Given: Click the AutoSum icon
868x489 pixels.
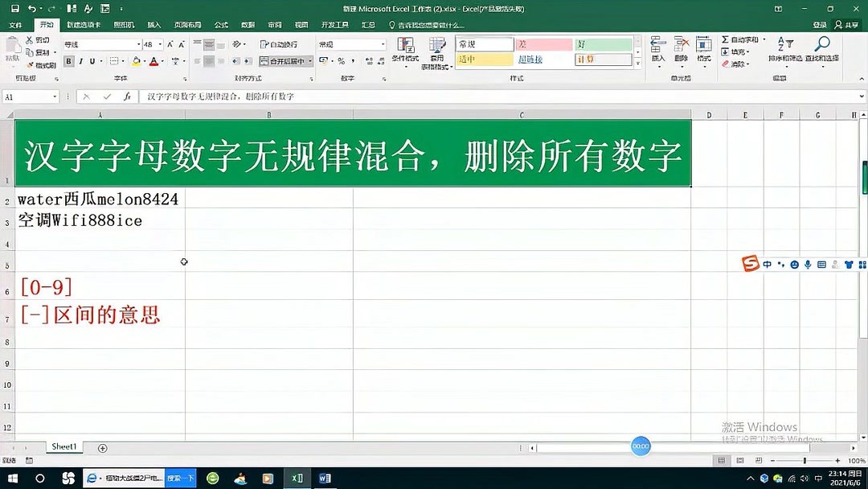Looking at the screenshot, I should click(726, 39).
